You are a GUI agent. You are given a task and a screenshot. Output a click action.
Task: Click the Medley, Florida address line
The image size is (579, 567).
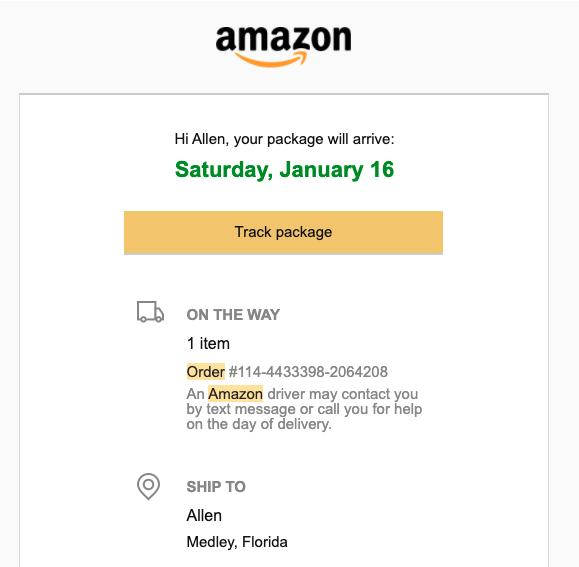(237, 542)
